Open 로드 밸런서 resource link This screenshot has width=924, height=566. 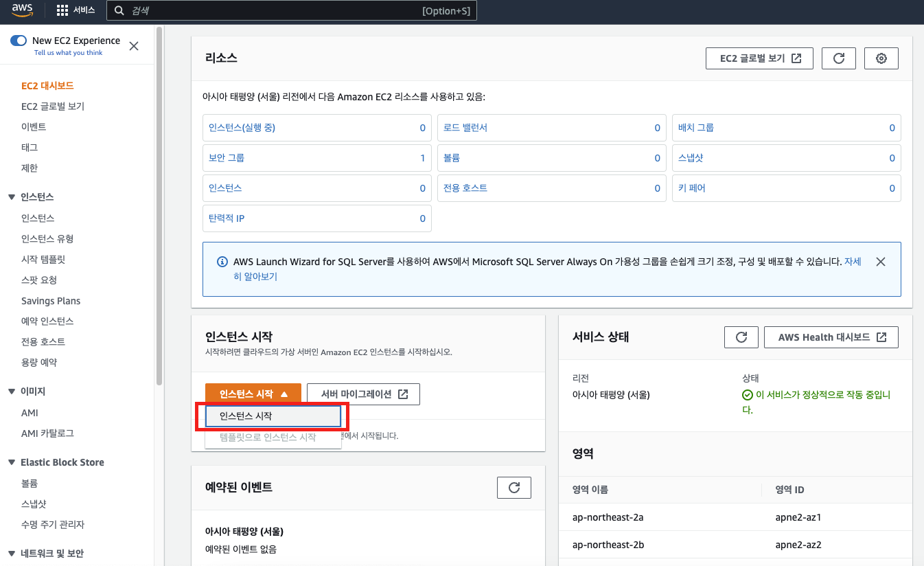pos(465,128)
